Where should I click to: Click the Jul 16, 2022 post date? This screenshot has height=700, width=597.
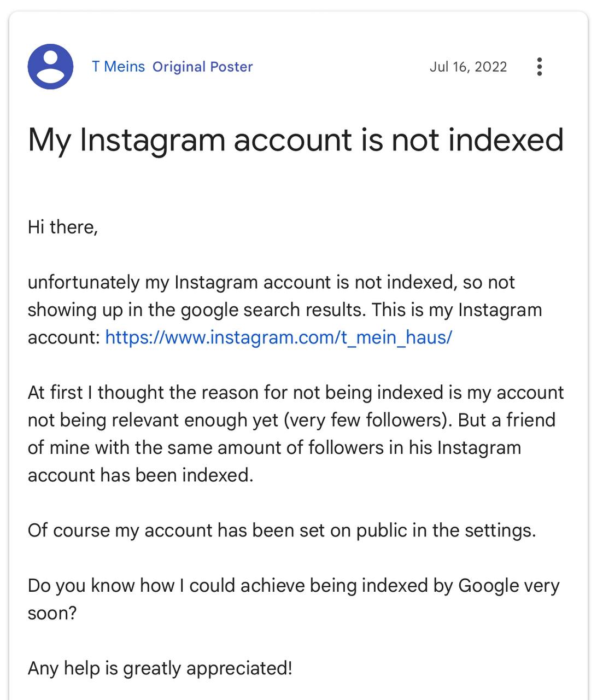(468, 67)
